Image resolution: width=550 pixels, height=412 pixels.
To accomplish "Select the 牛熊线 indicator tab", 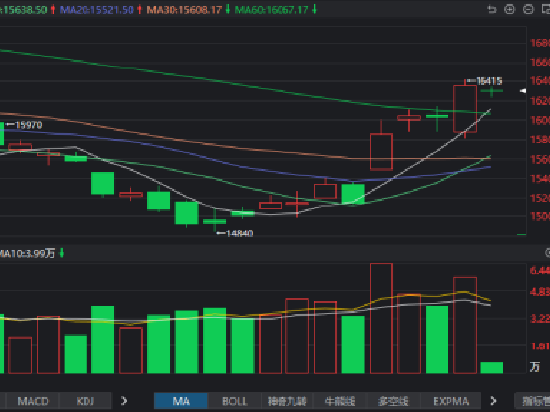I will (x=340, y=401).
